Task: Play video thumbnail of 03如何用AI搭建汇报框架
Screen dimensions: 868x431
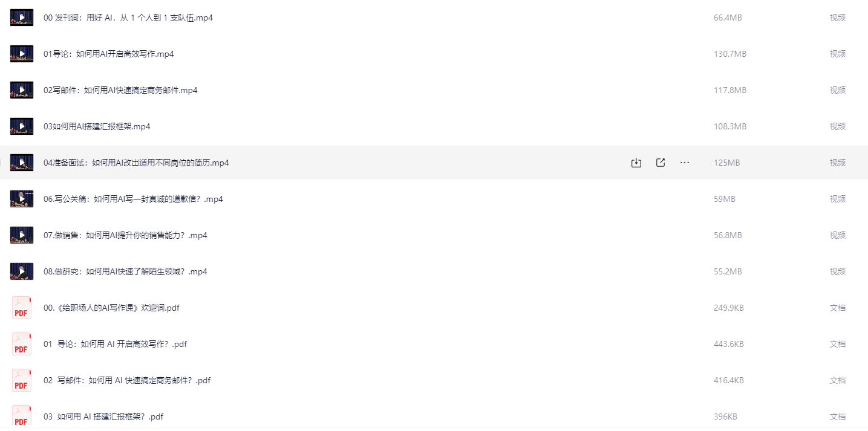Action: click(22, 126)
